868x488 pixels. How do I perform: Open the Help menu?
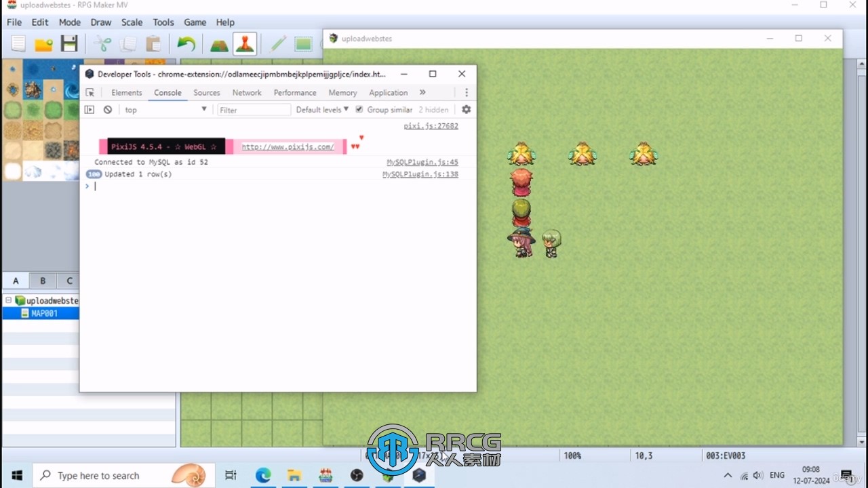225,22
